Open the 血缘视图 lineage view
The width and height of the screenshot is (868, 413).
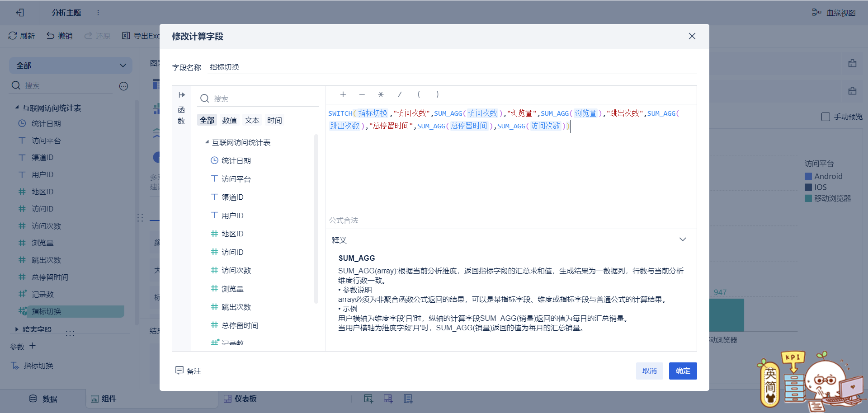coord(834,13)
